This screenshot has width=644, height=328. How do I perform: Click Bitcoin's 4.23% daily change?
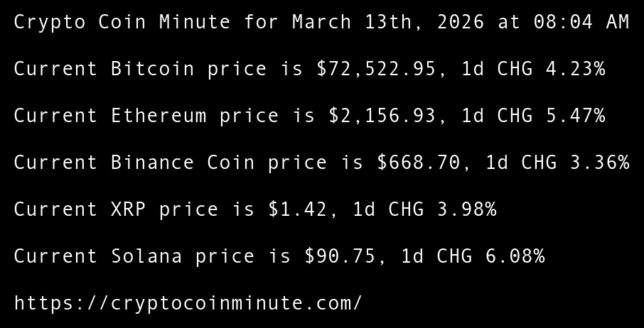(x=575, y=69)
